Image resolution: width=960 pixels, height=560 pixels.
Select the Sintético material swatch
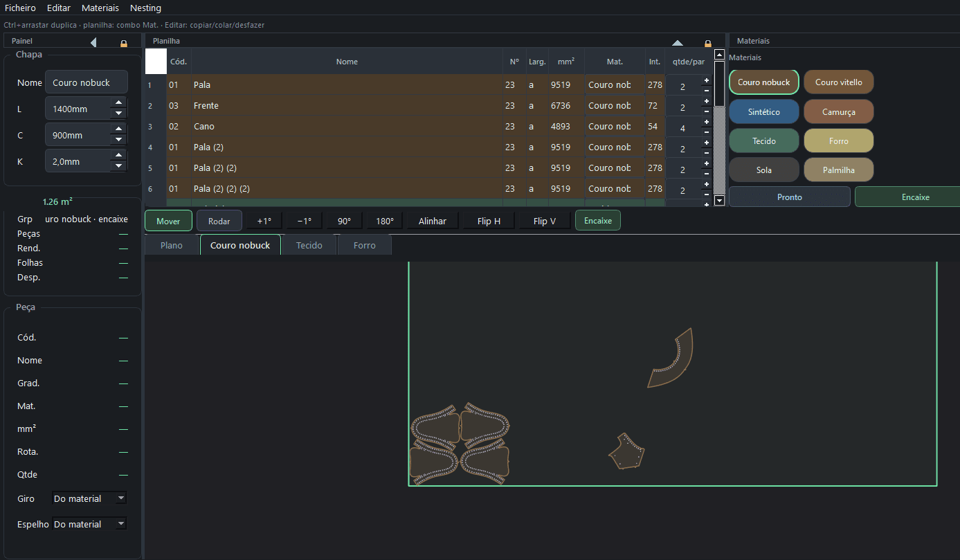click(x=764, y=111)
